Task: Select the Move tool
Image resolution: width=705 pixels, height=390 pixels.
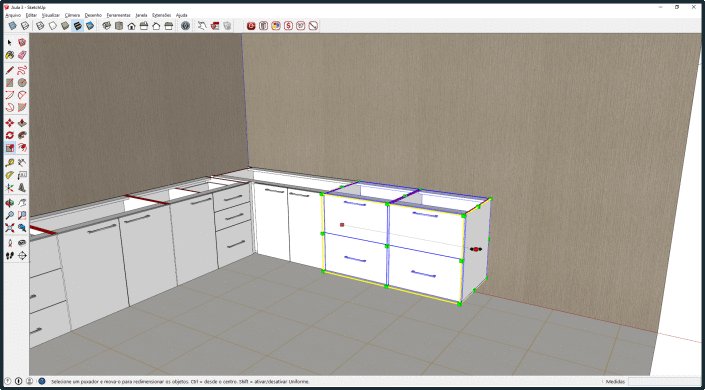Action: (x=9, y=123)
